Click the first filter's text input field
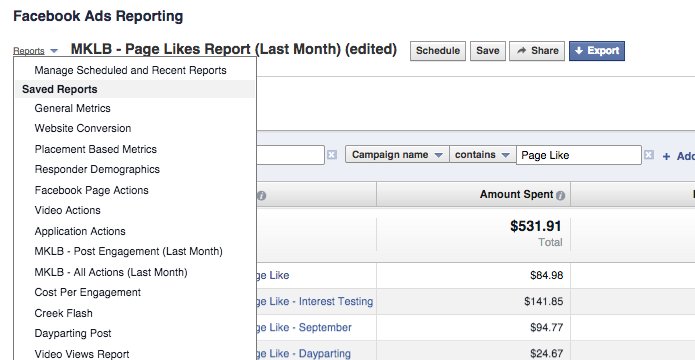The width and height of the screenshot is (695, 360). click(290, 155)
